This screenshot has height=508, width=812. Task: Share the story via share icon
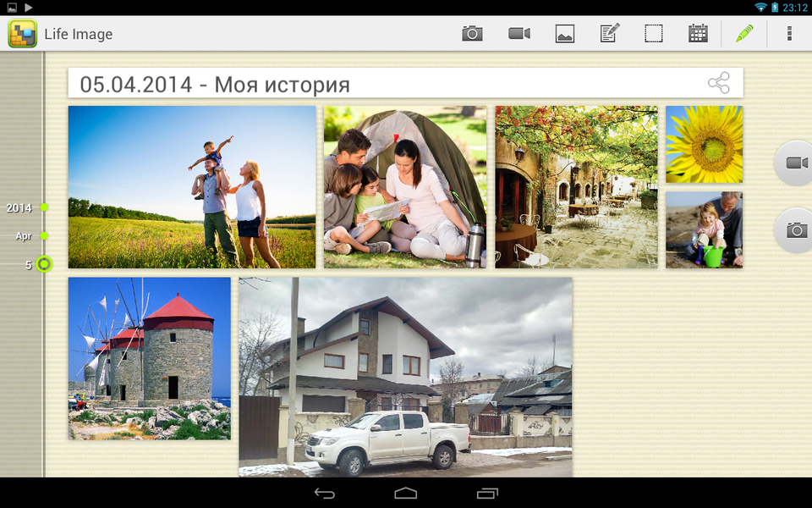[719, 83]
